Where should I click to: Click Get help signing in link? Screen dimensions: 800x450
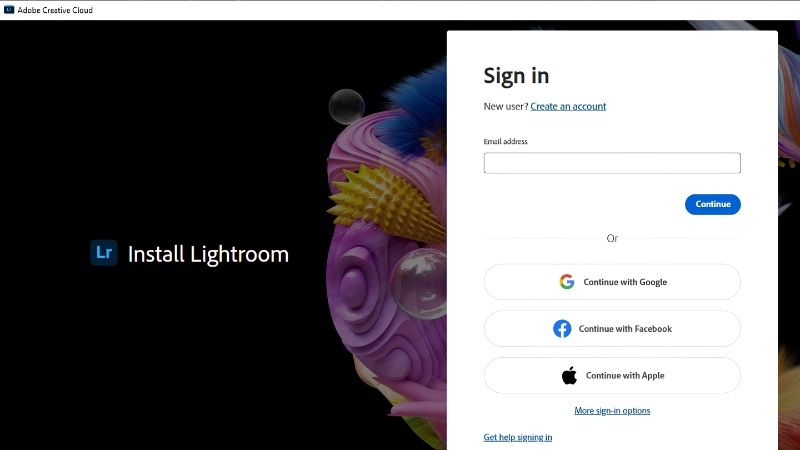pos(517,437)
